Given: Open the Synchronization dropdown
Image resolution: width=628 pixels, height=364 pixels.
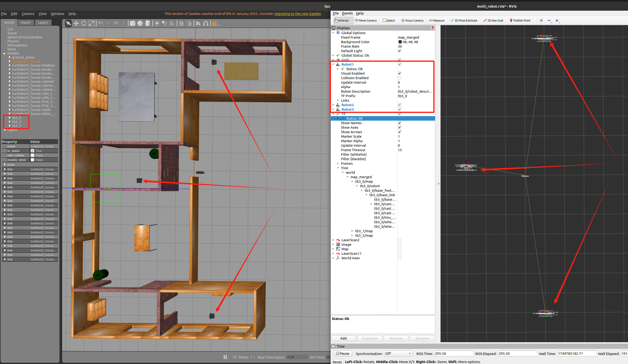Looking at the screenshot, I should 398,354.
